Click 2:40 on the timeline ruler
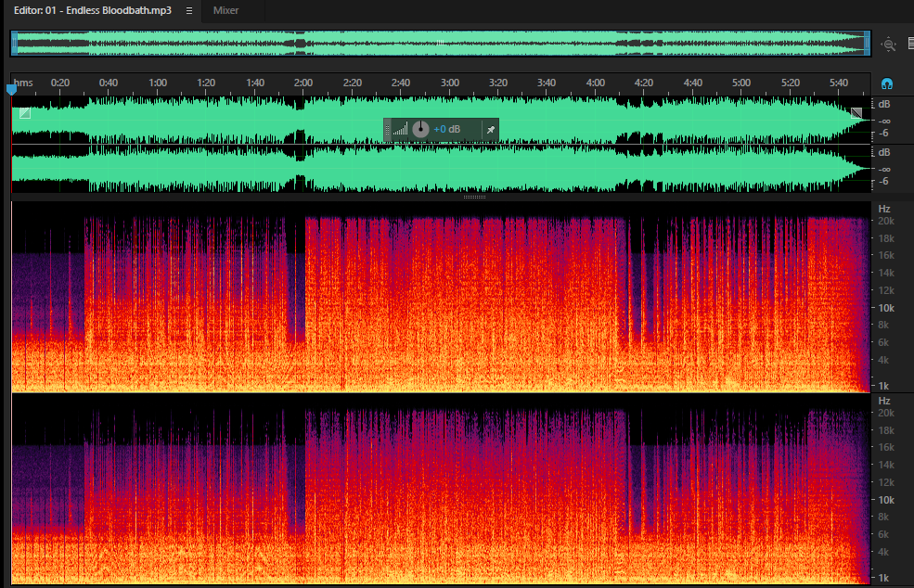 pyautogui.click(x=401, y=83)
